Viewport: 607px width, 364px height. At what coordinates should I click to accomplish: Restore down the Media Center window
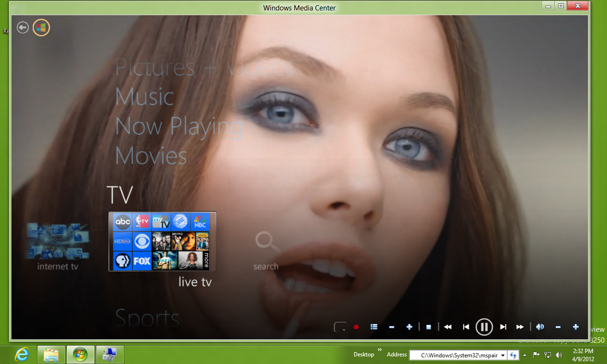point(561,6)
